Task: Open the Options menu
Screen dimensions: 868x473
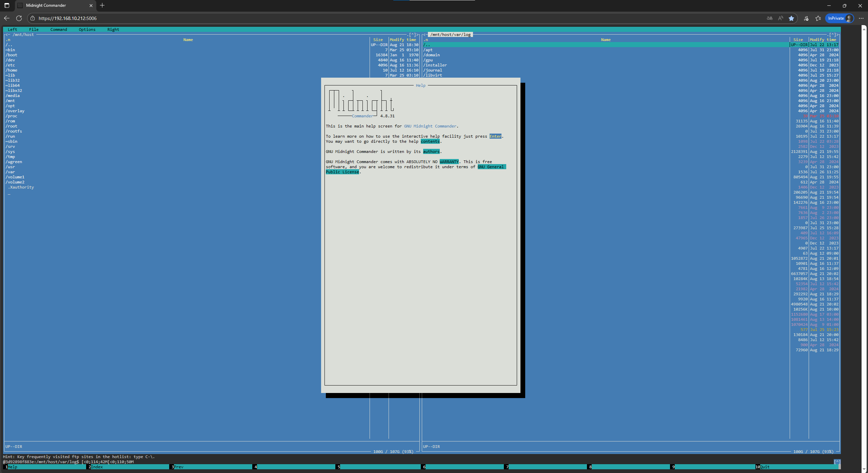Action: [87, 29]
